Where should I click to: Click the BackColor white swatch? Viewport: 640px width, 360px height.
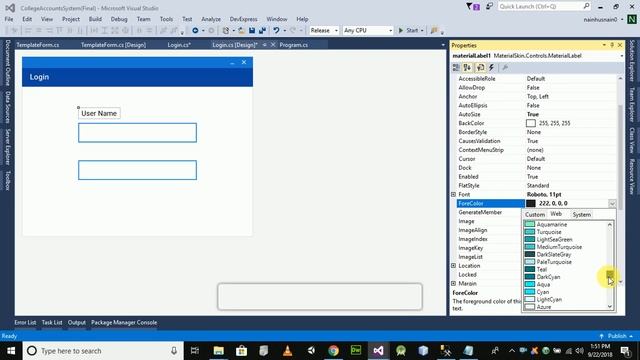(531, 123)
